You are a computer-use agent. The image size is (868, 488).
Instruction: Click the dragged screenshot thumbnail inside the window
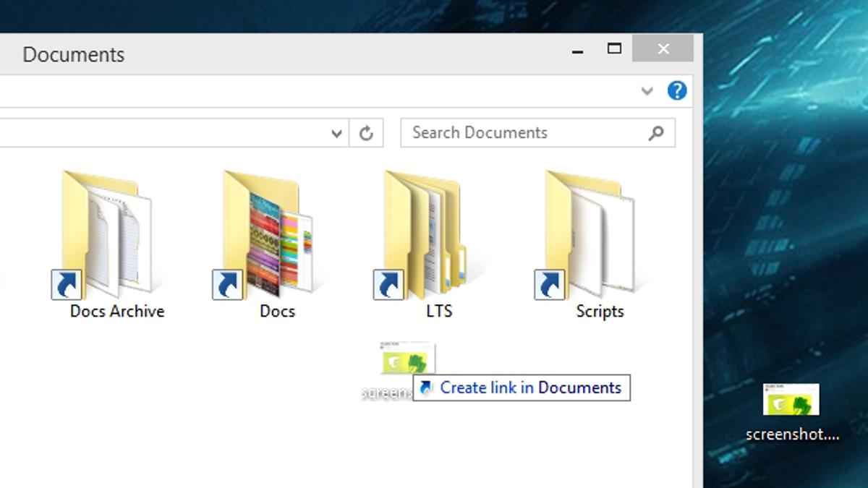pyautogui.click(x=408, y=359)
